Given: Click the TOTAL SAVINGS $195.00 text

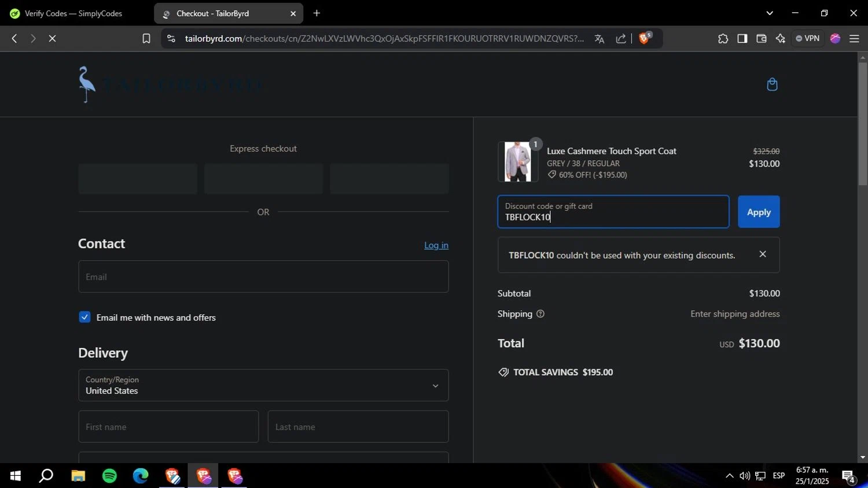Looking at the screenshot, I should (563, 372).
